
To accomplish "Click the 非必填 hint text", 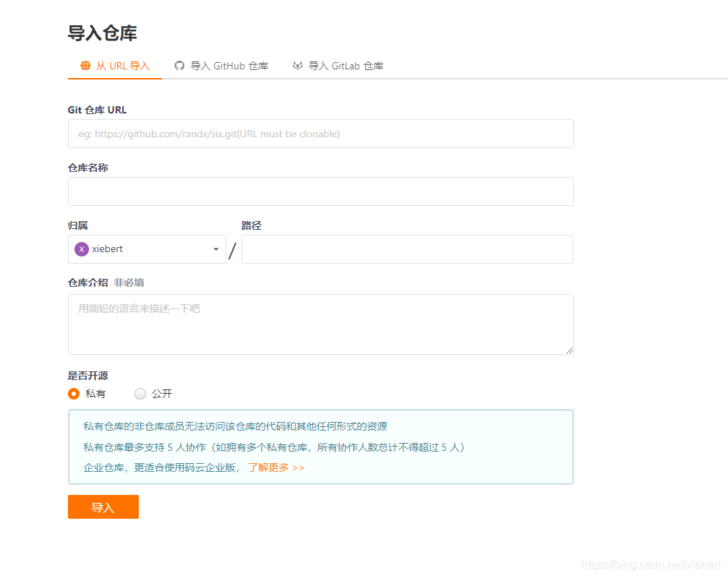I will coord(129,283).
